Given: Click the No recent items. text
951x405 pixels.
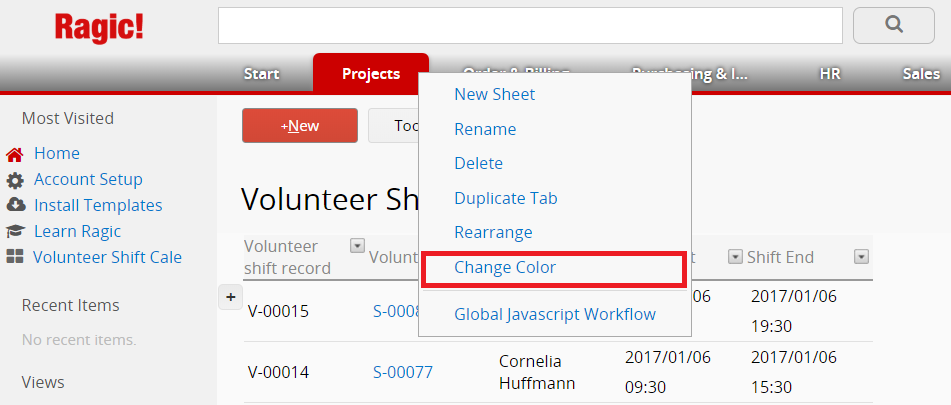Looking at the screenshot, I should coord(79,340).
